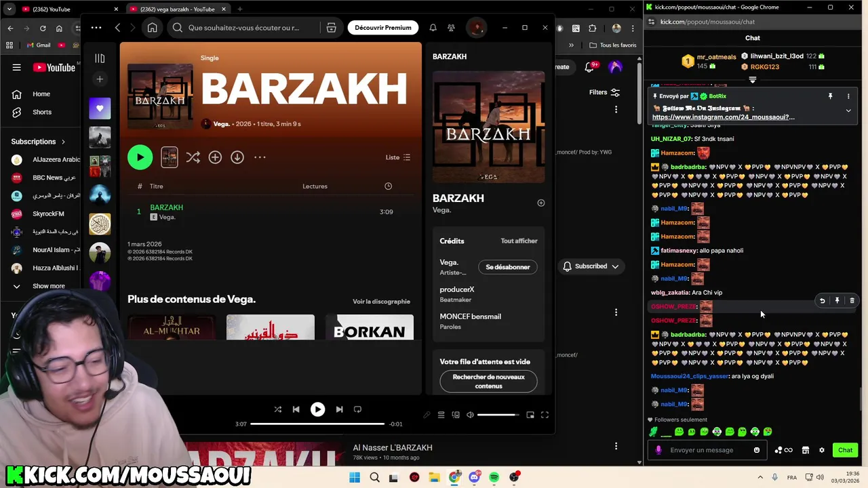Open YouTube Home in sidebar
This screenshot has height=488, width=868.
(41, 94)
